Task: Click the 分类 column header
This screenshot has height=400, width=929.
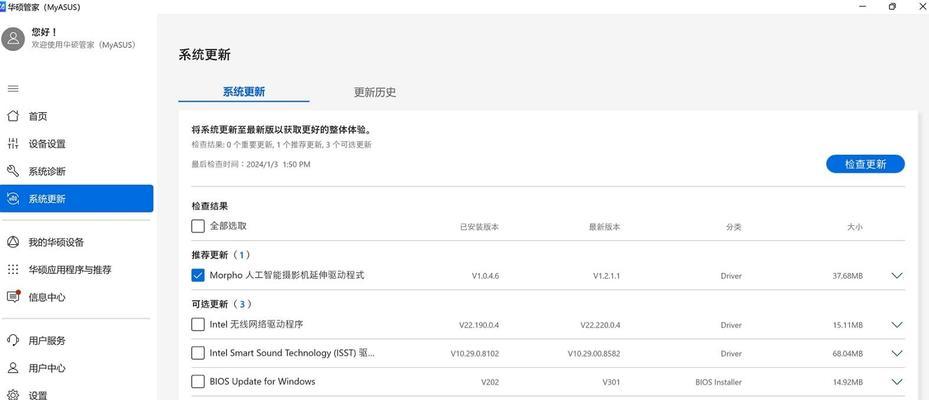Action: (x=733, y=227)
